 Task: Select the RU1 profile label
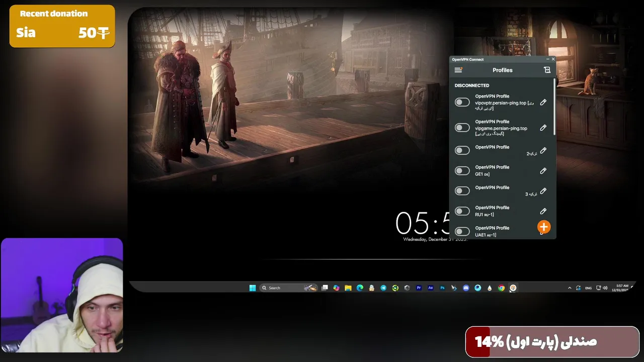coord(485,214)
